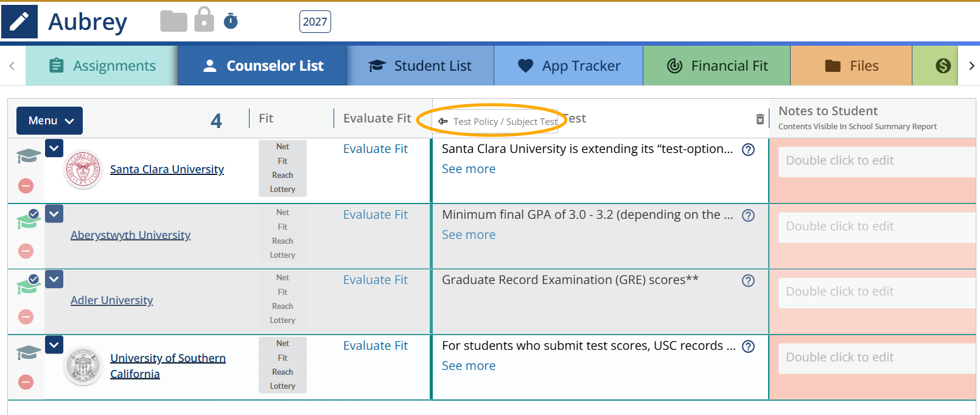Click the Test Policy / Subject Test back button
980x415 pixels.
(497, 122)
